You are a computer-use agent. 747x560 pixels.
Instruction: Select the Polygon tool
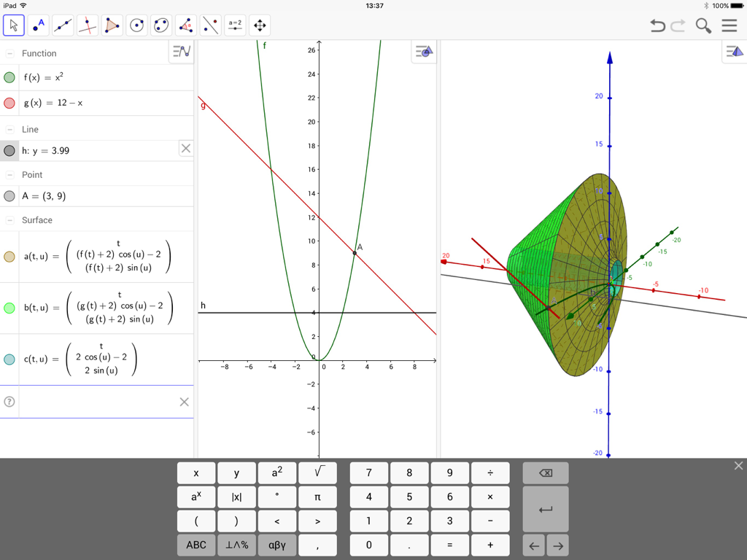coord(111,25)
